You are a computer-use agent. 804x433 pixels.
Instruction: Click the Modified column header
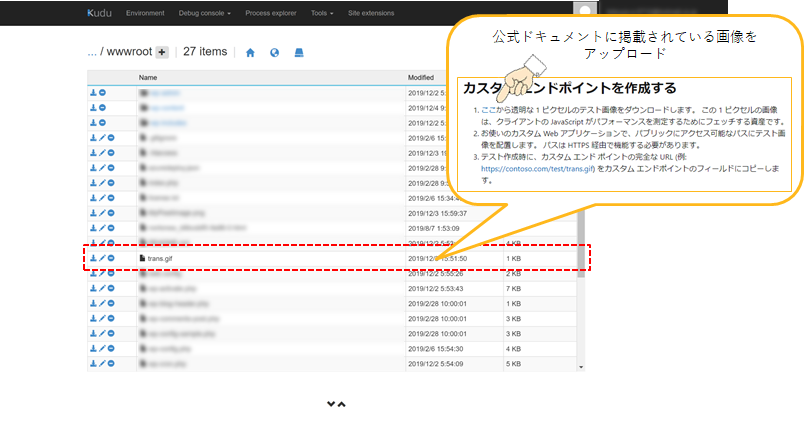421,77
